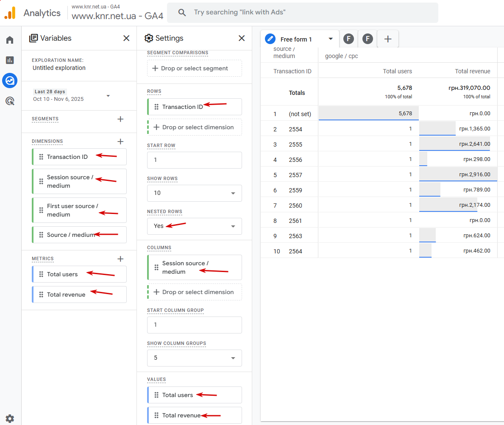Add a new segment with plus icon

pos(120,119)
